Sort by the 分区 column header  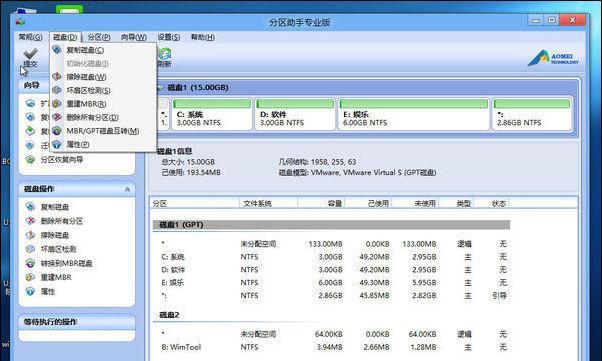tap(194, 203)
